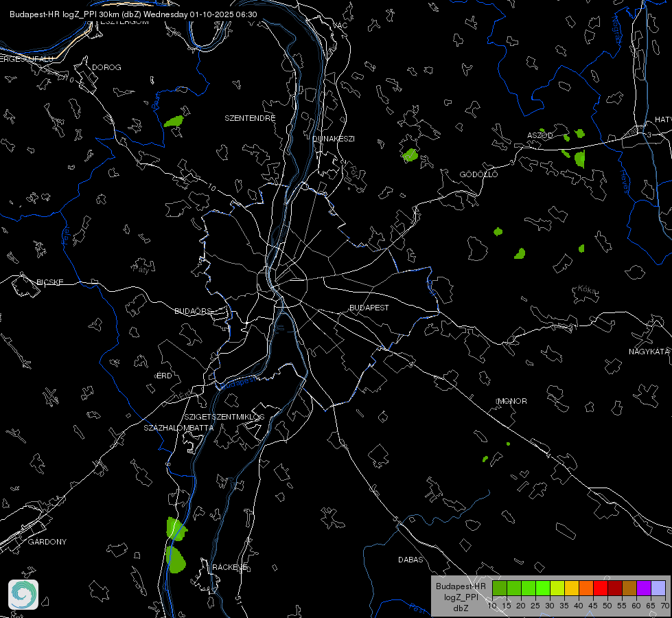The height and width of the screenshot is (618, 672).
Task: Click the swirl logo icon in the corner
Action: point(23,595)
